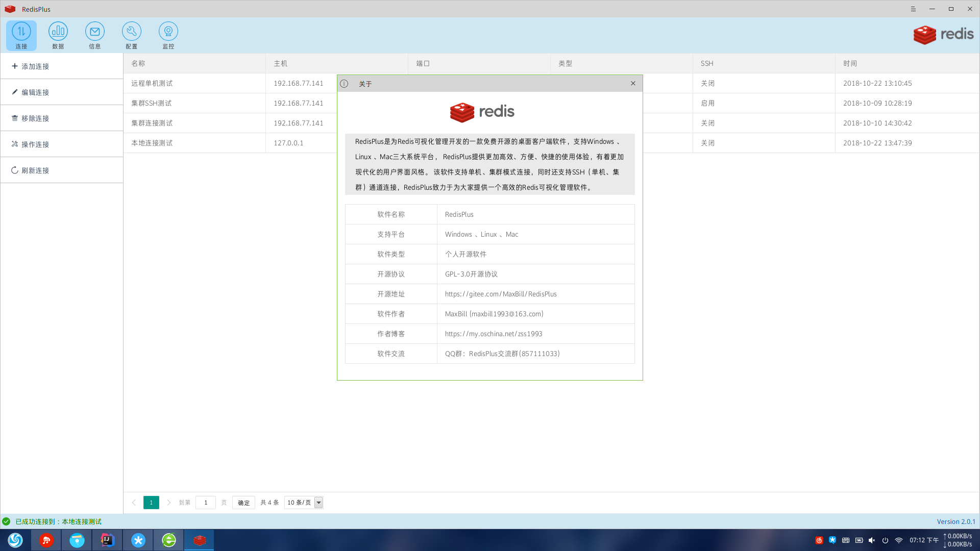Image resolution: width=980 pixels, height=551 pixels.
Task: Click the SSH column header
Action: (x=764, y=63)
